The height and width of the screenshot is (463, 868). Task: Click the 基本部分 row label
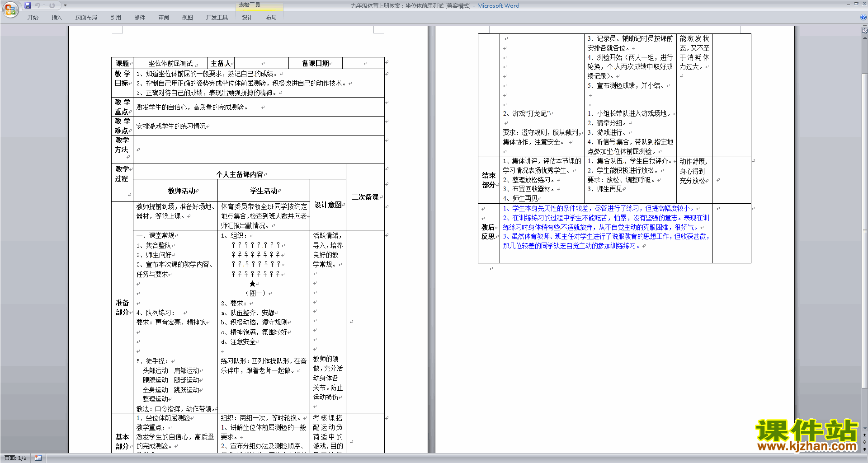122,441
